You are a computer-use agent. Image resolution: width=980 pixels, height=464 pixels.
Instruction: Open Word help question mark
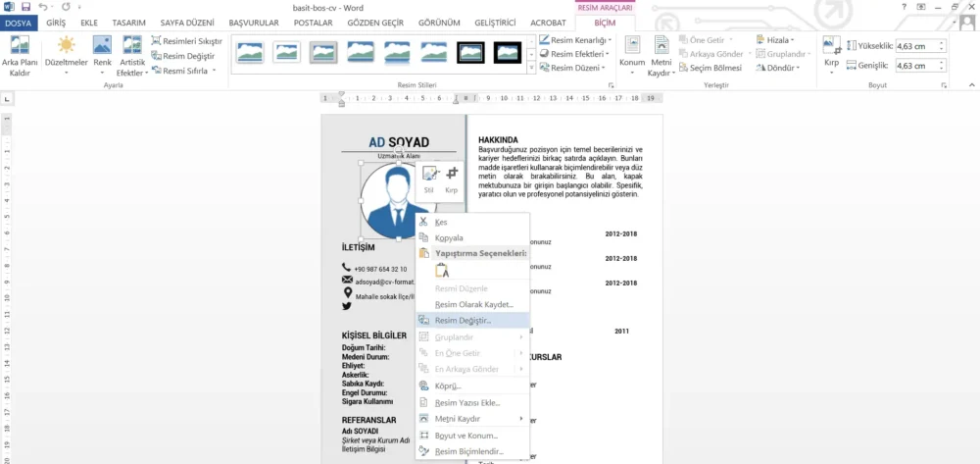pos(904,8)
